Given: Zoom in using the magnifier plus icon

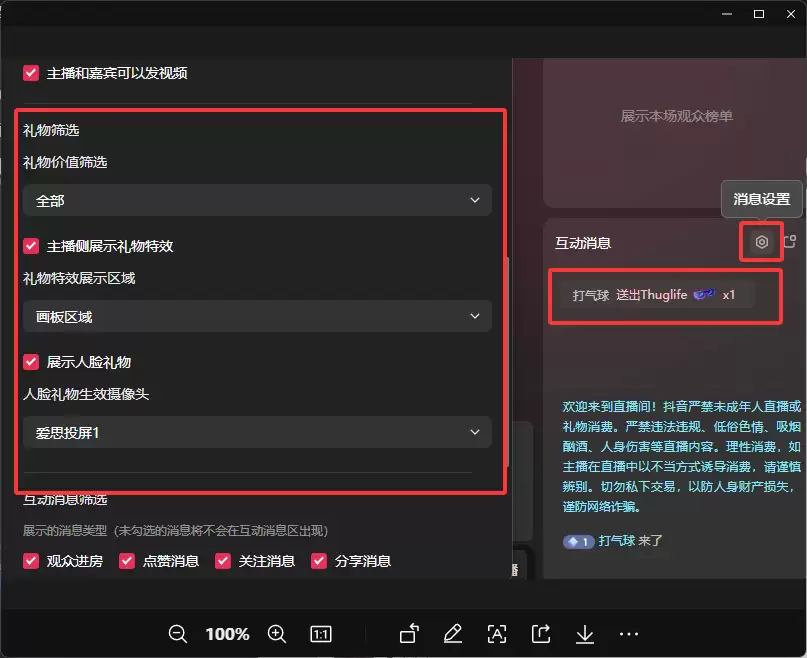Looking at the screenshot, I should click(277, 634).
